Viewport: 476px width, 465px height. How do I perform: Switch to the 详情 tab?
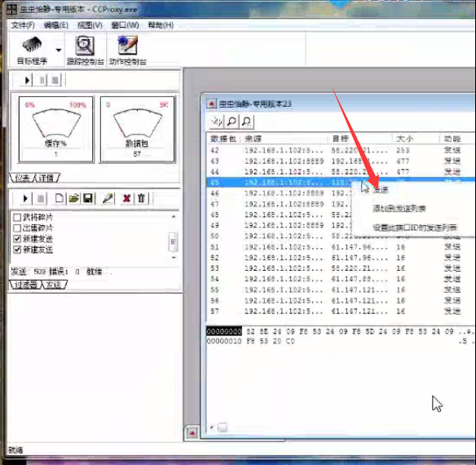46,178
